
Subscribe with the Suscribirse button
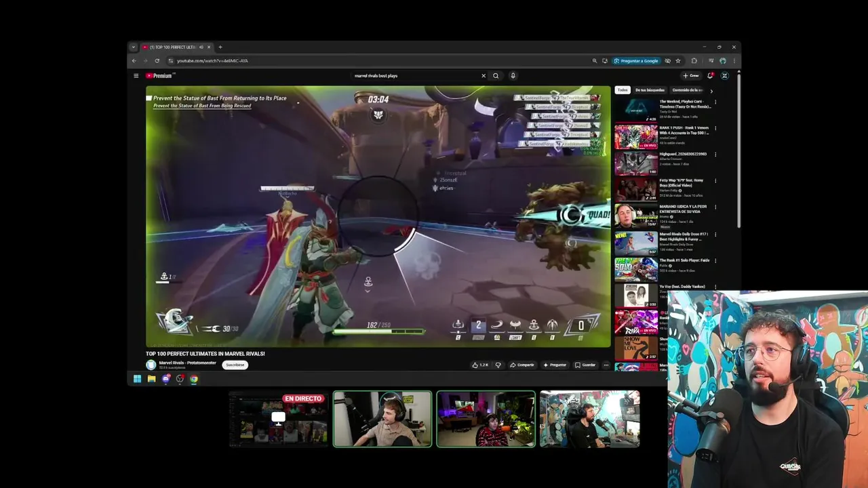coord(235,365)
